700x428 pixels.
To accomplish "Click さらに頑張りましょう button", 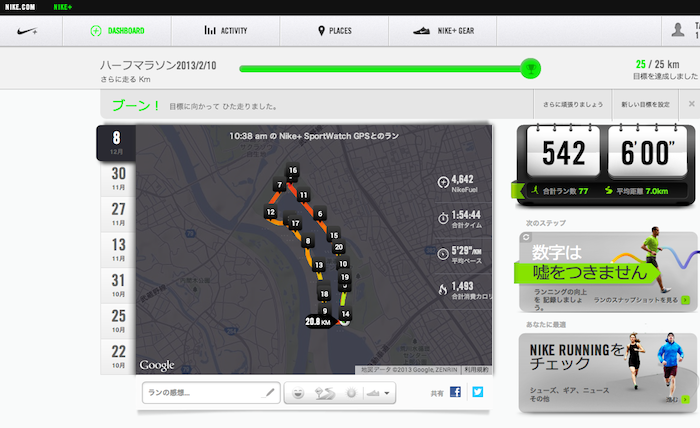I will coord(573,104).
